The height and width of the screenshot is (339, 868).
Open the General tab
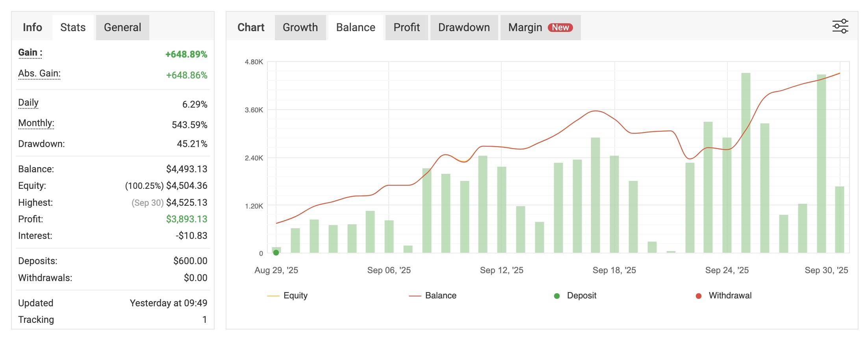tap(122, 28)
